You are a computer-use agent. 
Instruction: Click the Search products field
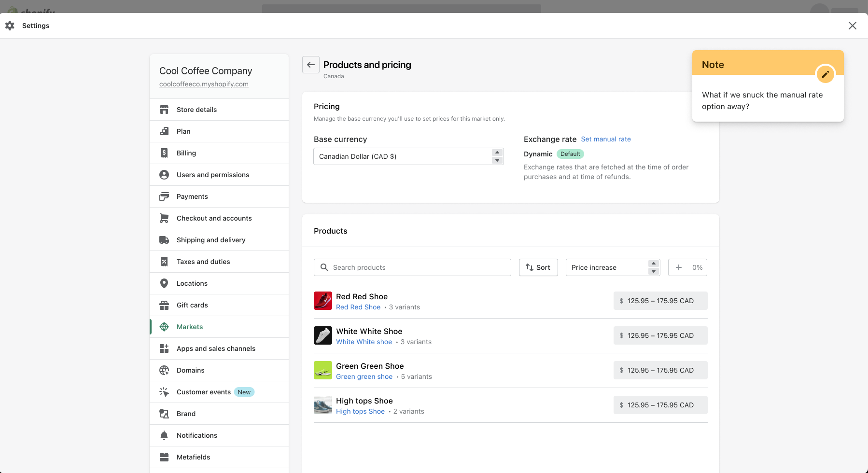412,267
